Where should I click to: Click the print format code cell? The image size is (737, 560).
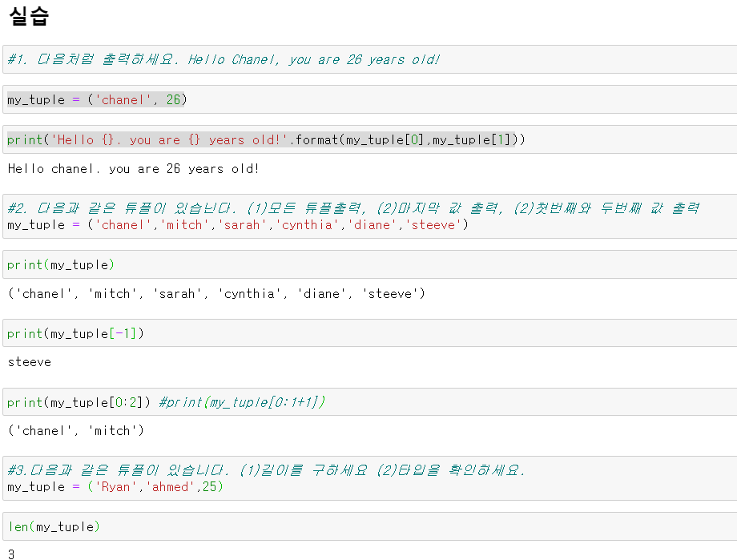point(369,139)
